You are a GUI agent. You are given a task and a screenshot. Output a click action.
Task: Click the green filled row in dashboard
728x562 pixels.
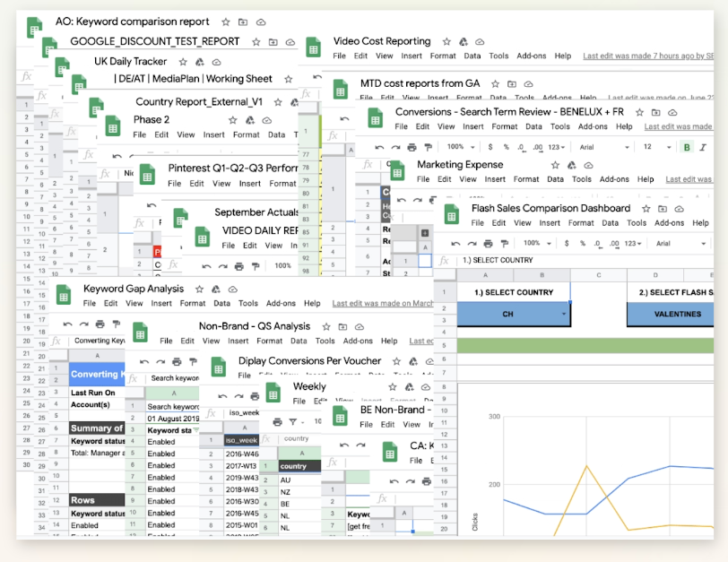pos(585,345)
